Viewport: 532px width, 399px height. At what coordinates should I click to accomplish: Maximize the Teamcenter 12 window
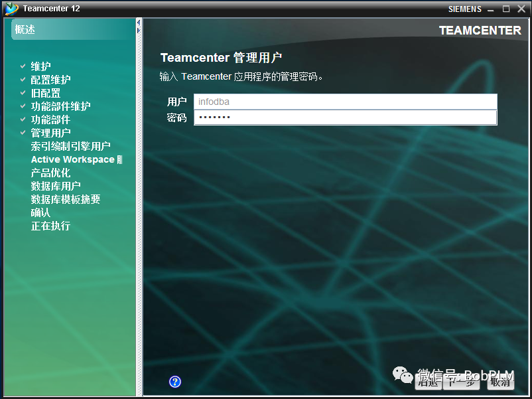tap(506, 9)
